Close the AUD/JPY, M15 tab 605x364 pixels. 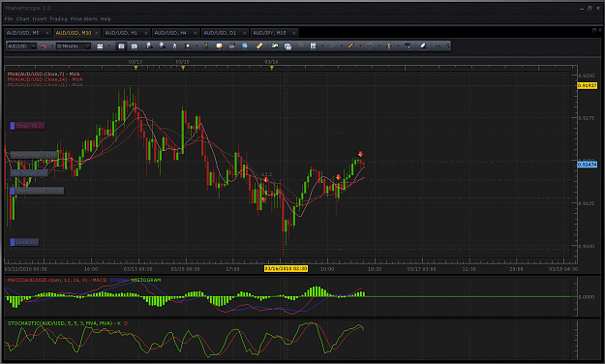(x=294, y=33)
